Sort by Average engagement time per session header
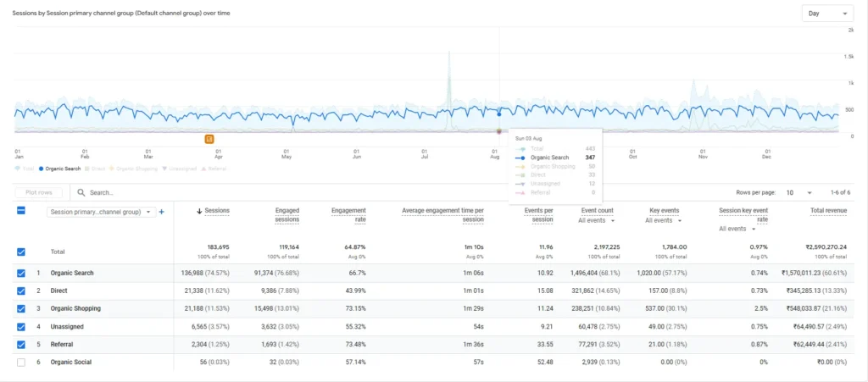The height and width of the screenshot is (382, 868). 442,215
